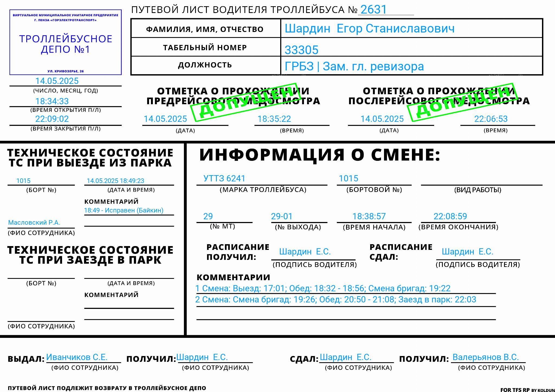The width and height of the screenshot is (555, 392).
Task: Click Шардин Е.С. signature under Расписание получил
Action: click(305, 251)
